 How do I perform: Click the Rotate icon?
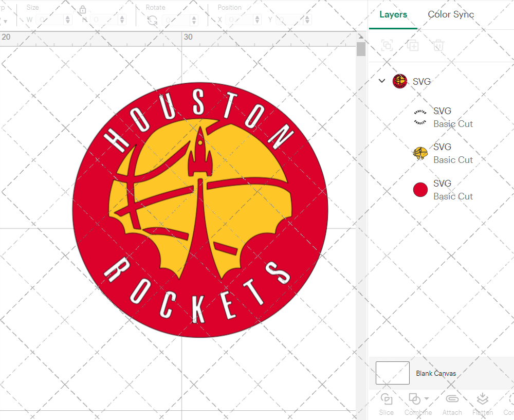[152, 21]
